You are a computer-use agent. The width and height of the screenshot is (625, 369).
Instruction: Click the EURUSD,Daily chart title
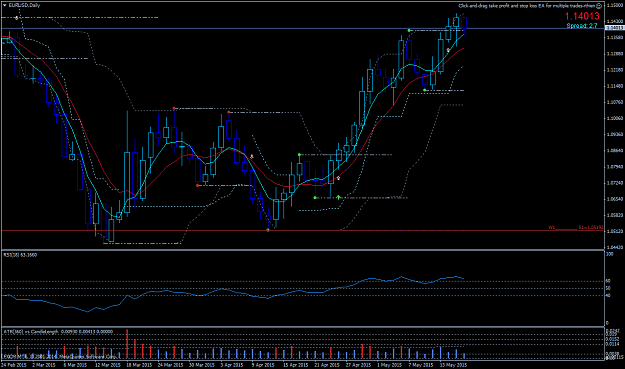pyautogui.click(x=24, y=5)
